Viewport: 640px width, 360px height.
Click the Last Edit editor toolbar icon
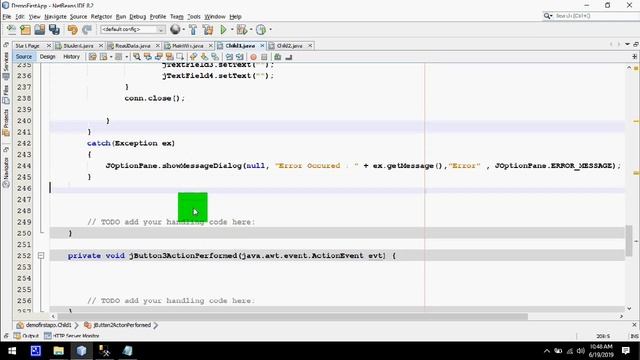click(93, 57)
